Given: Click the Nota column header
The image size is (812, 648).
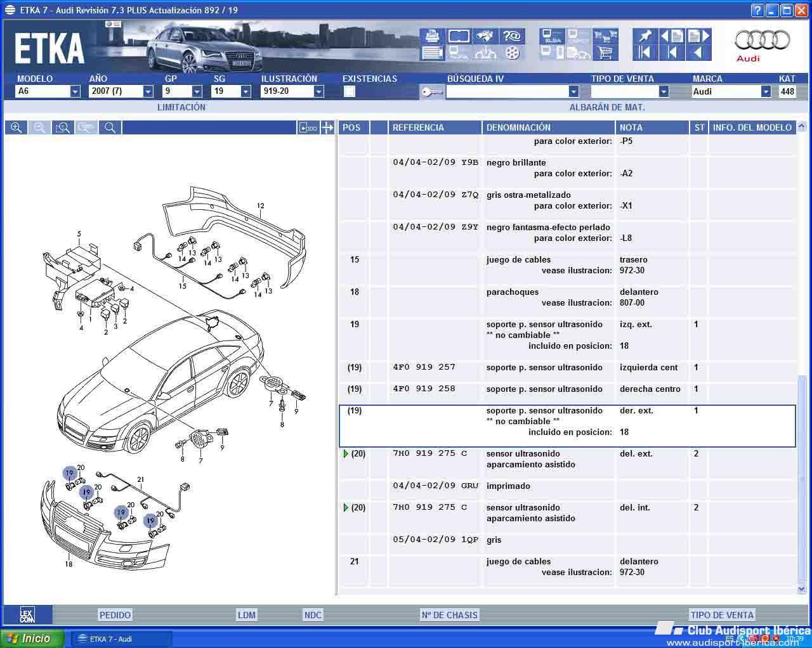Looking at the screenshot, I should point(652,127).
